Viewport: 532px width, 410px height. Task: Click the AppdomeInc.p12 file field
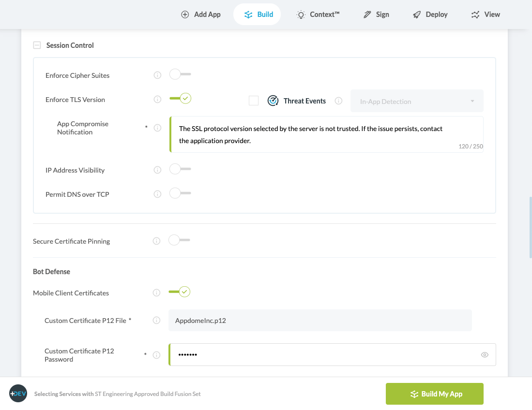click(x=319, y=320)
